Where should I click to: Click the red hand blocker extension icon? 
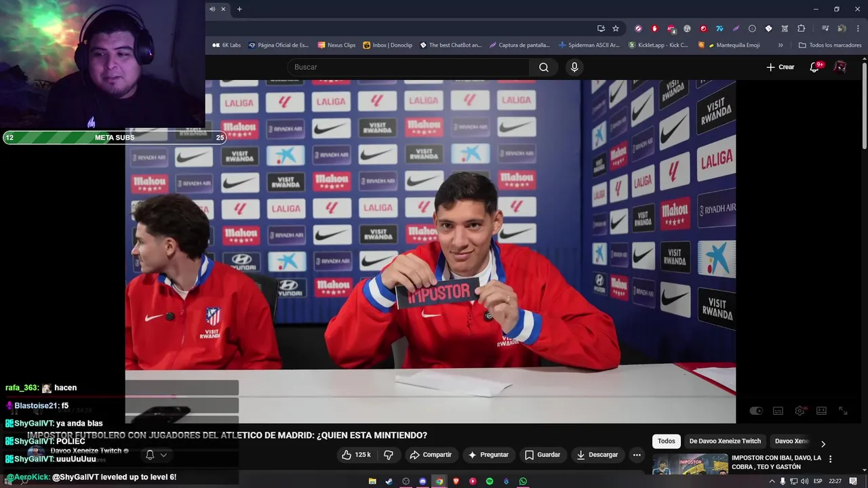pyautogui.click(x=654, y=28)
